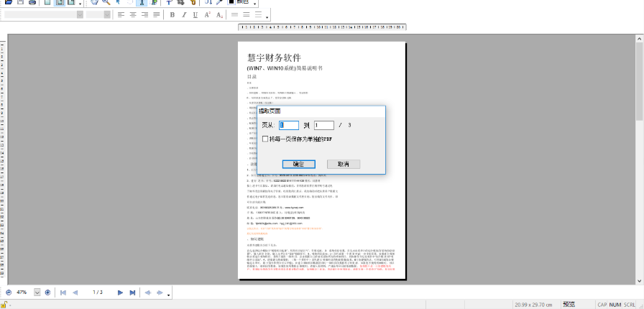
Task: Align text left
Action: tap(121, 15)
